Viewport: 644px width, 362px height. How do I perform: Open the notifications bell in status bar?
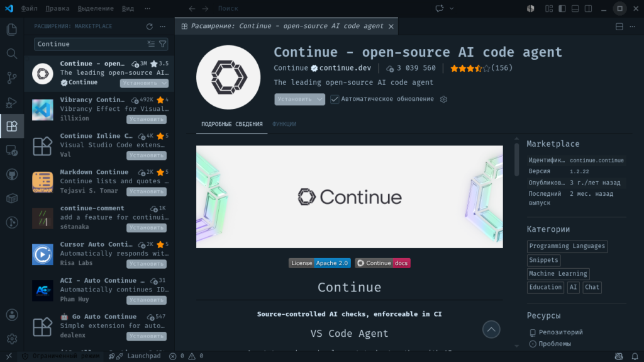click(635, 356)
